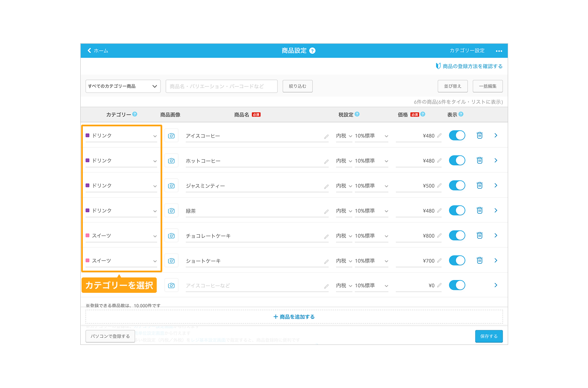
Task: Open カテゴリー設定 in the header
Action: (x=467, y=50)
